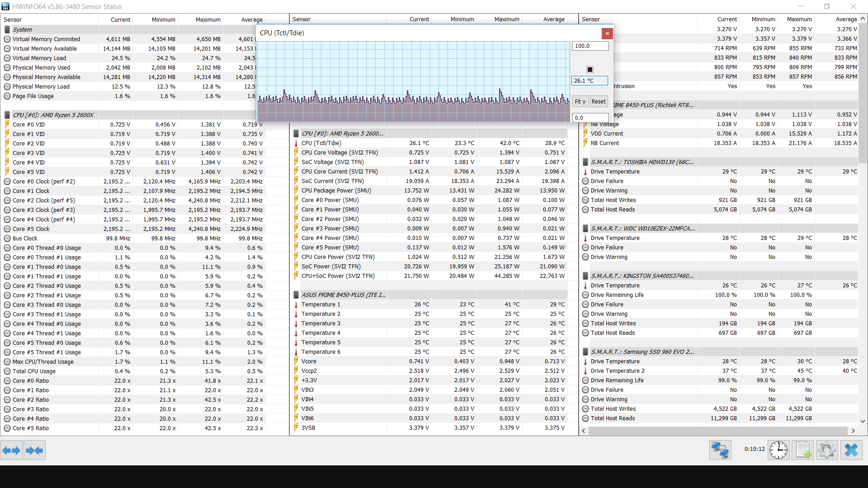Click the TOSHIBA Drive Temperature thermometer icon
868x488 pixels.
point(585,172)
